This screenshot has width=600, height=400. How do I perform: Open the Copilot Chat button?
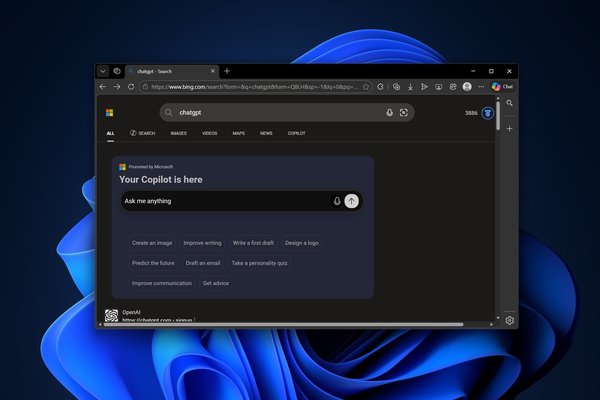(502, 87)
